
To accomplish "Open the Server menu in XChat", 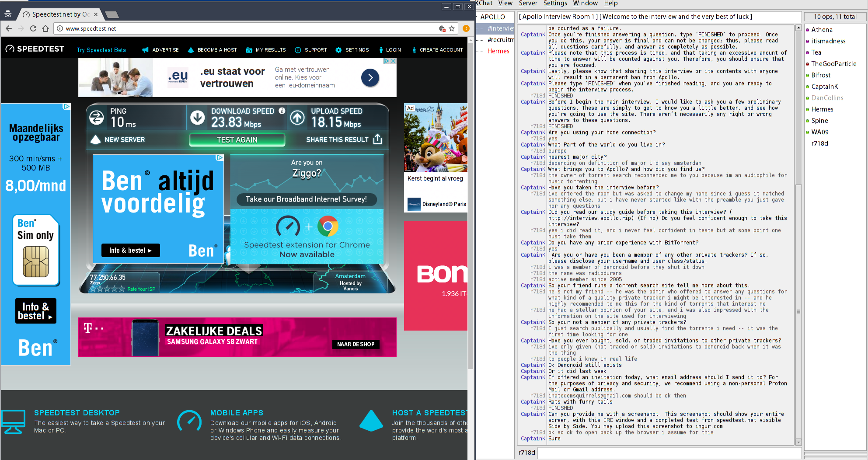I will [528, 3].
